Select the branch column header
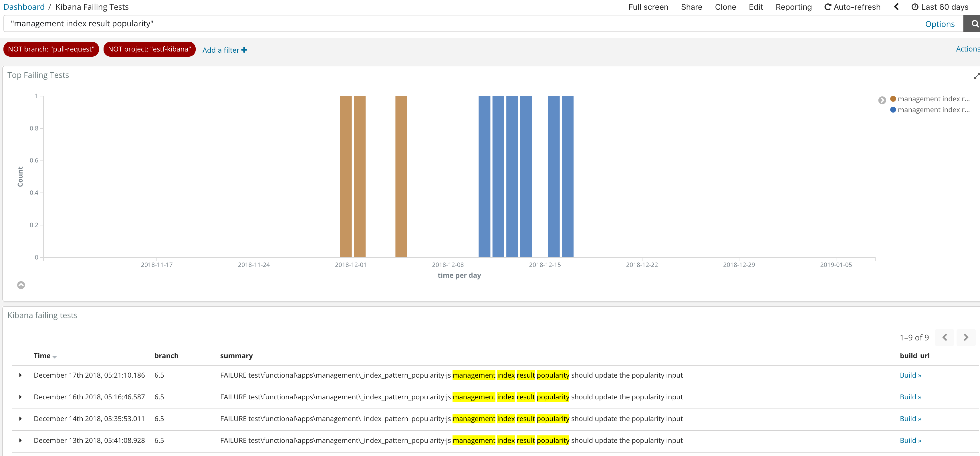 tap(166, 356)
